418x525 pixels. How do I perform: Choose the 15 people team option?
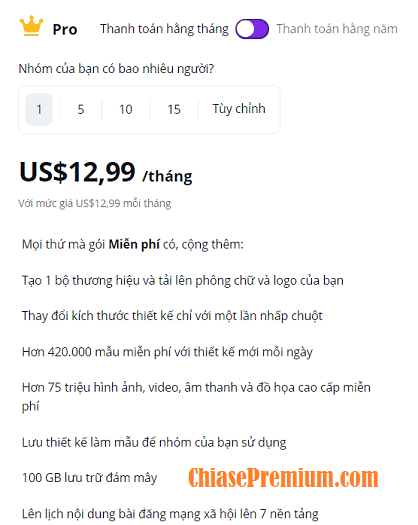point(174,109)
